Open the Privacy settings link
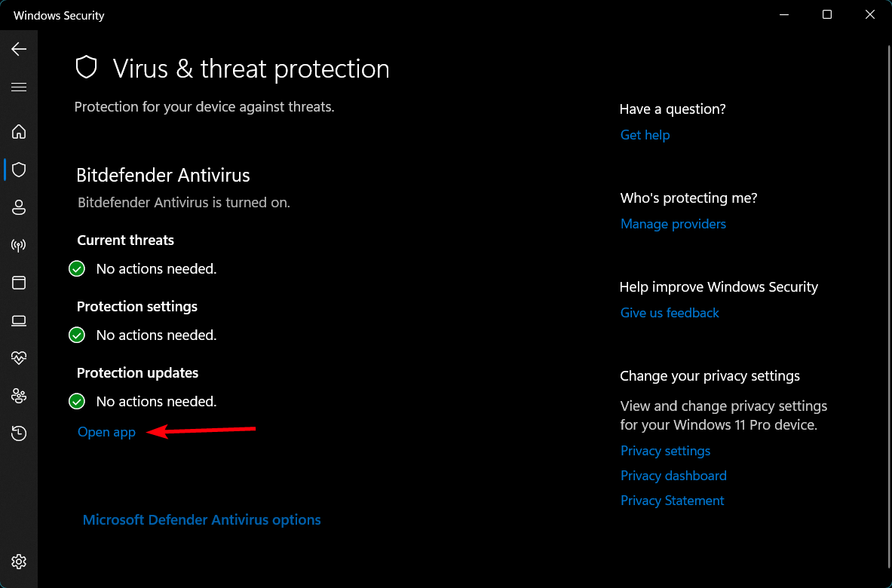Screen dimensions: 892x588 665,451
